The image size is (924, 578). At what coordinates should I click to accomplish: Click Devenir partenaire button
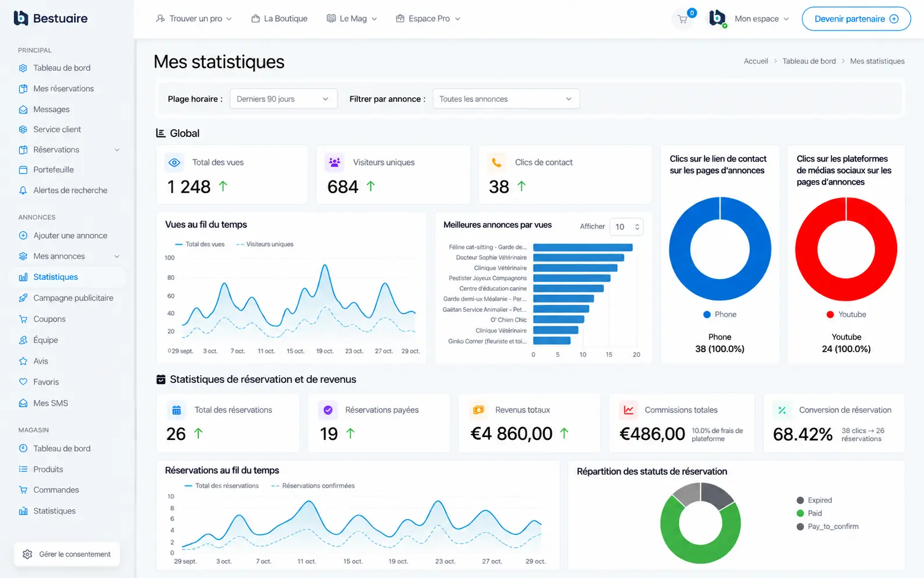tap(856, 19)
